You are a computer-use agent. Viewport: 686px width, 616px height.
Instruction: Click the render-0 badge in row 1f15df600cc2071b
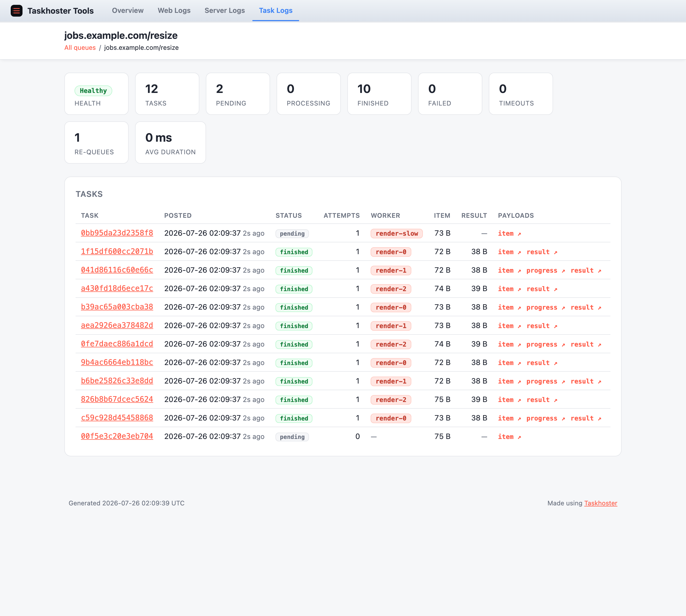(x=391, y=252)
